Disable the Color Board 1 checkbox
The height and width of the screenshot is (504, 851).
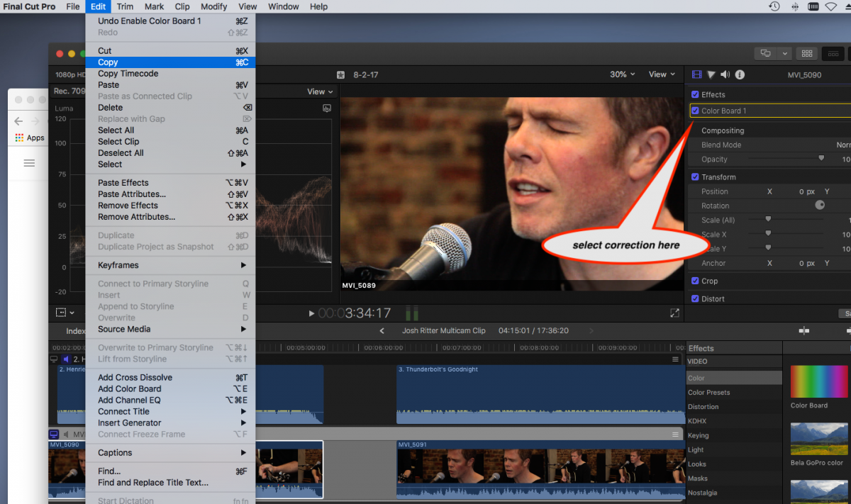pos(695,111)
